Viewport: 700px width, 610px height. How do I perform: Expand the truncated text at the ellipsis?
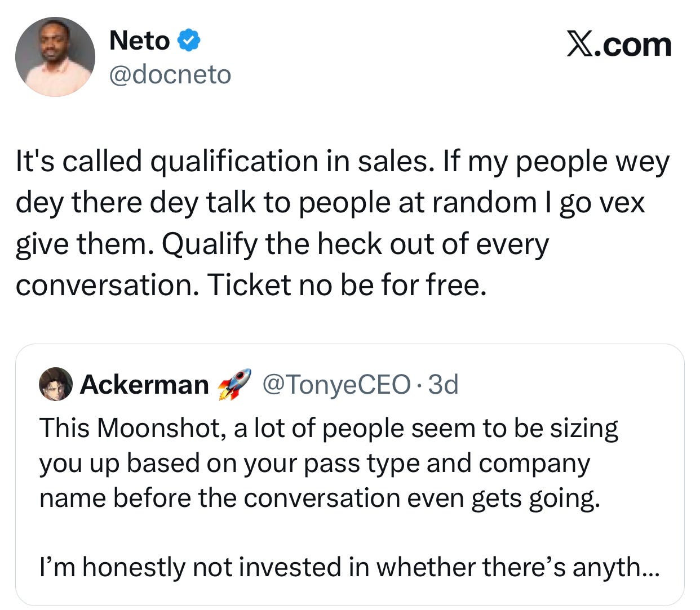pyautogui.click(x=649, y=567)
